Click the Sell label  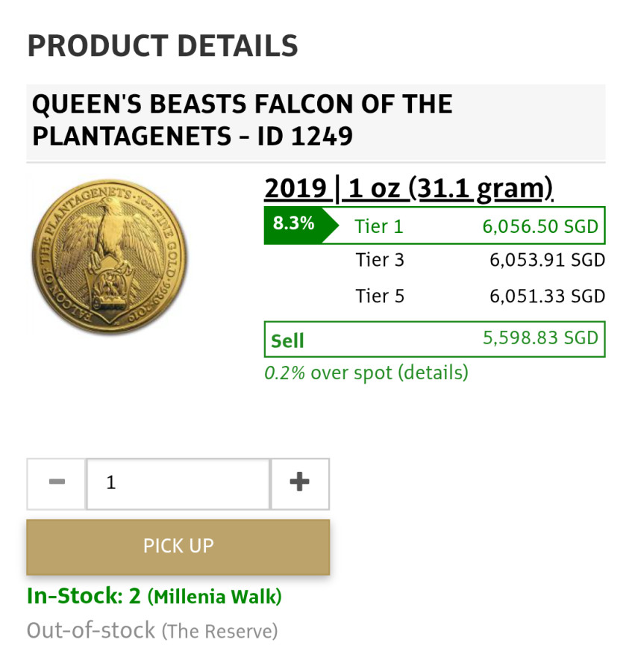287,340
